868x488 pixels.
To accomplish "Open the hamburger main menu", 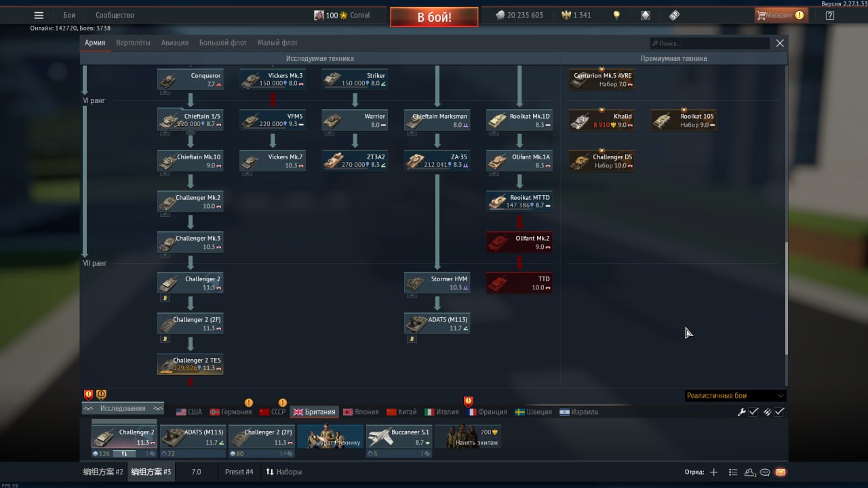I will [39, 15].
